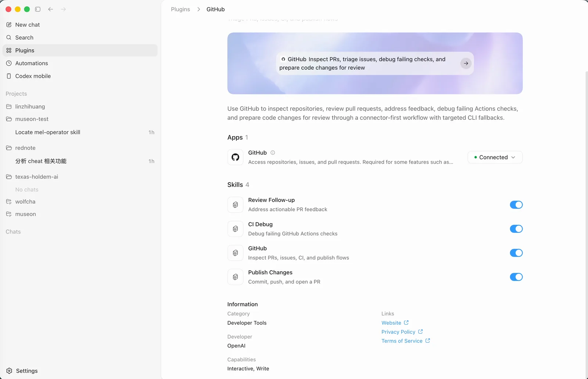Click the GitHub app octocat icon

235,157
